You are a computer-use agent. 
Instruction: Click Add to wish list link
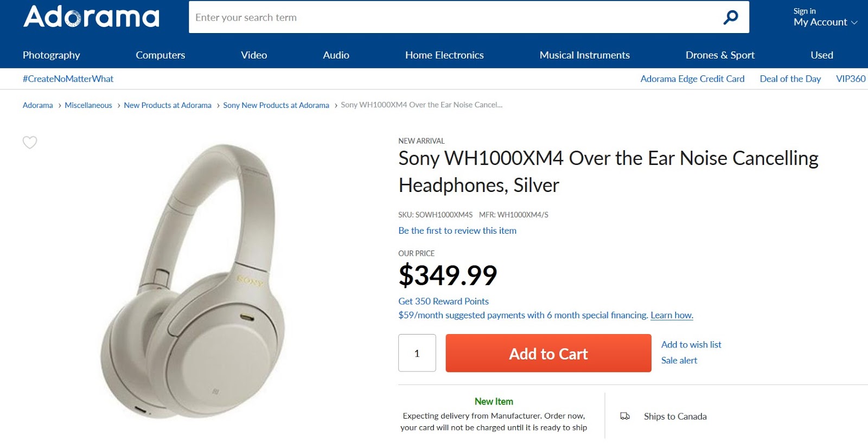click(691, 344)
